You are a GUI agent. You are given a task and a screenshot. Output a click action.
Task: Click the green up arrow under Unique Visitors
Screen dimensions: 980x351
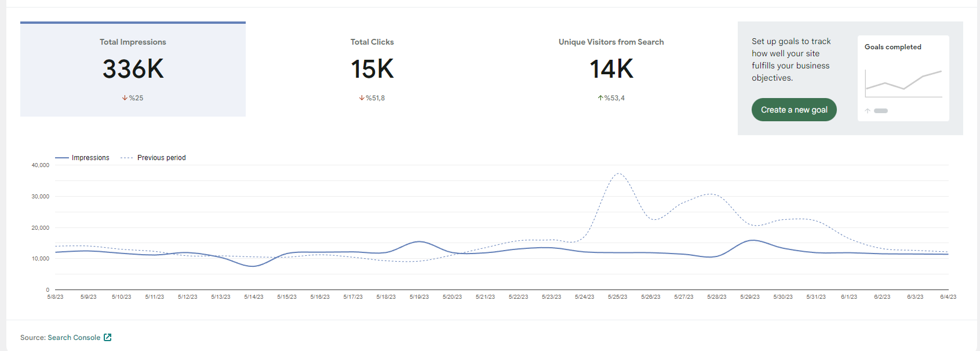(600, 98)
